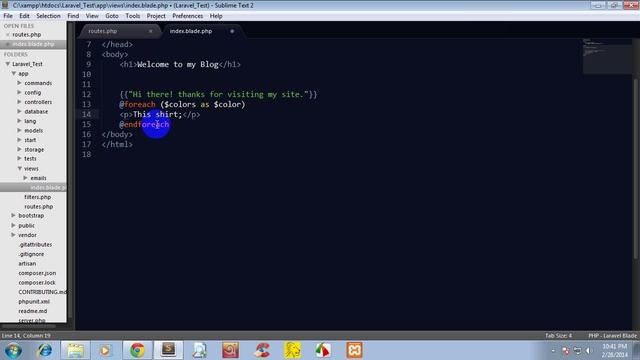Collapse the Laravel_Test folder
640x360 pixels.
[x=7, y=64]
